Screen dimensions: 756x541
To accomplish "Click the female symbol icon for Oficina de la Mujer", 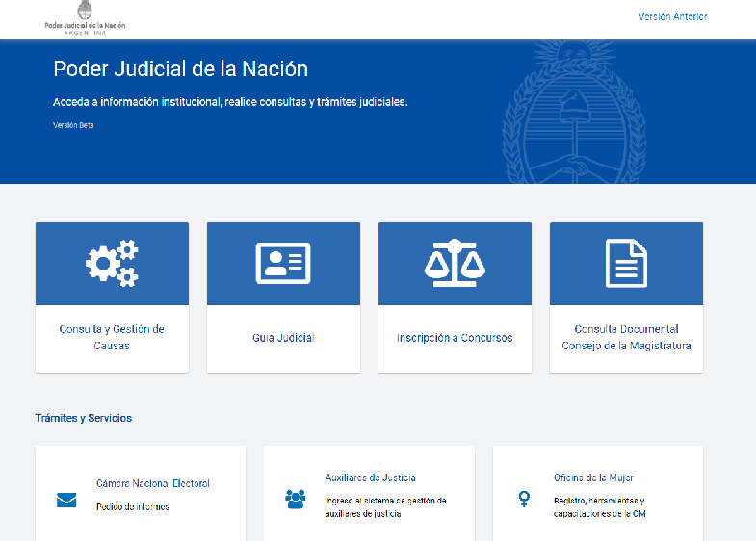I will [524, 499].
